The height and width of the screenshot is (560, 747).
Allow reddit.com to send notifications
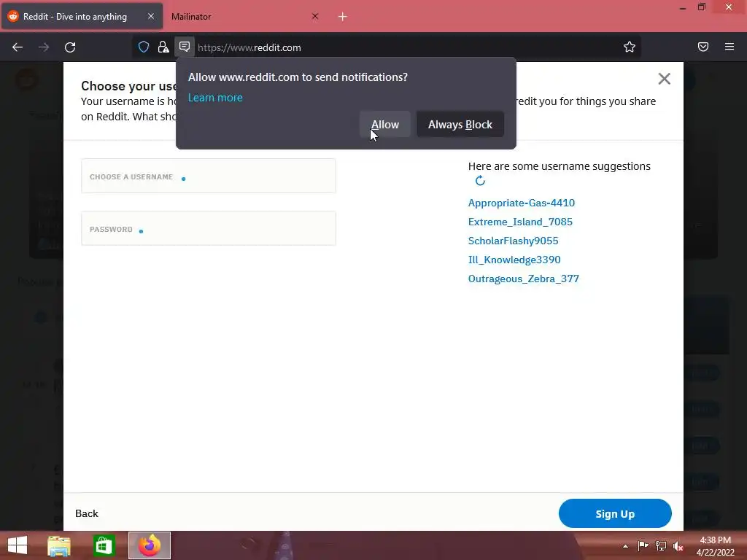pos(385,124)
